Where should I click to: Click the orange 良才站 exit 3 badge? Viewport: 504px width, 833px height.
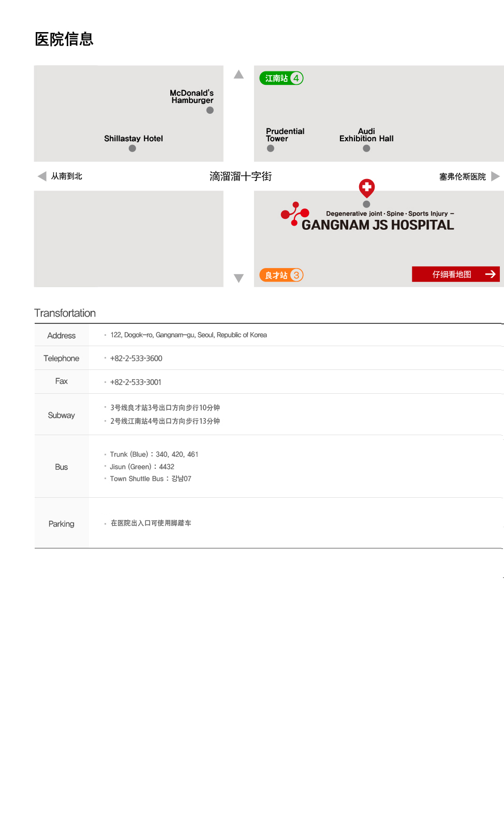point(281,275)
